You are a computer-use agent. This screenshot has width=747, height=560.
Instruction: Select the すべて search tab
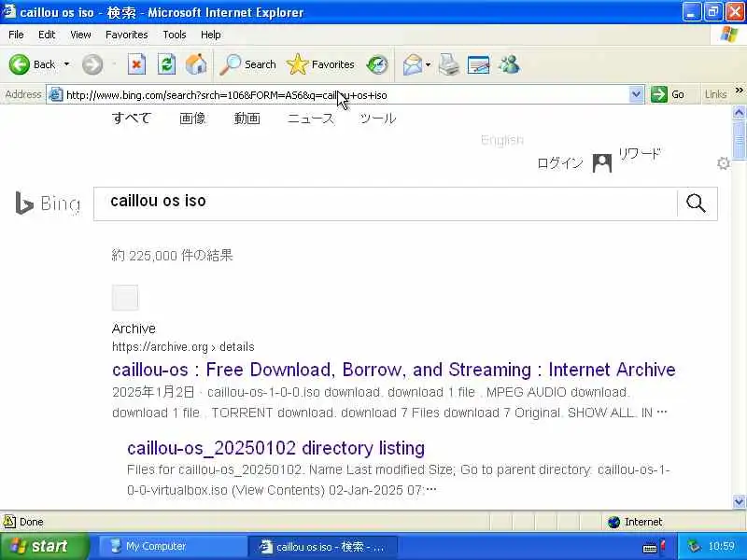click(x=132, y=118)
